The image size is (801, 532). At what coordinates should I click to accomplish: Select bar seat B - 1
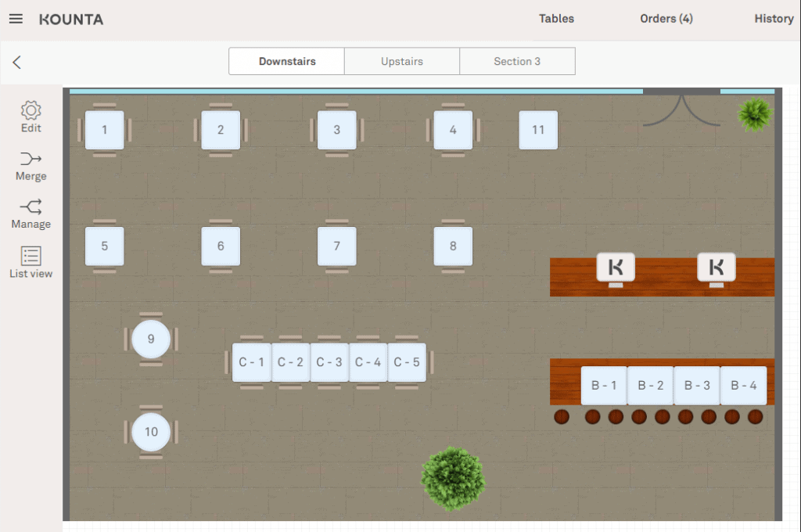click(604, 386)
